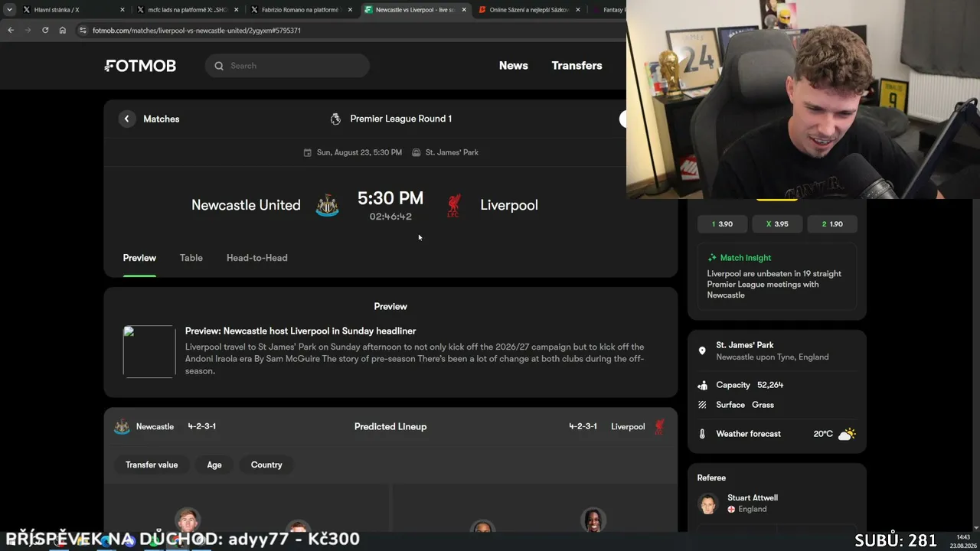Viewport: 980px width, 551px height.
Task: Open the Transfers section
Action: tap(577, 66)
